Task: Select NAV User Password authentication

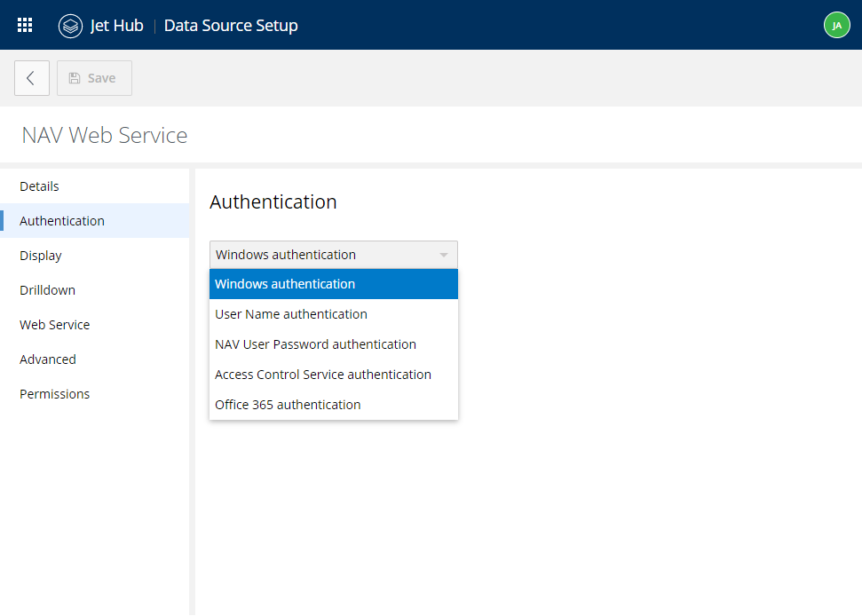Action: [x=333, y=344]
